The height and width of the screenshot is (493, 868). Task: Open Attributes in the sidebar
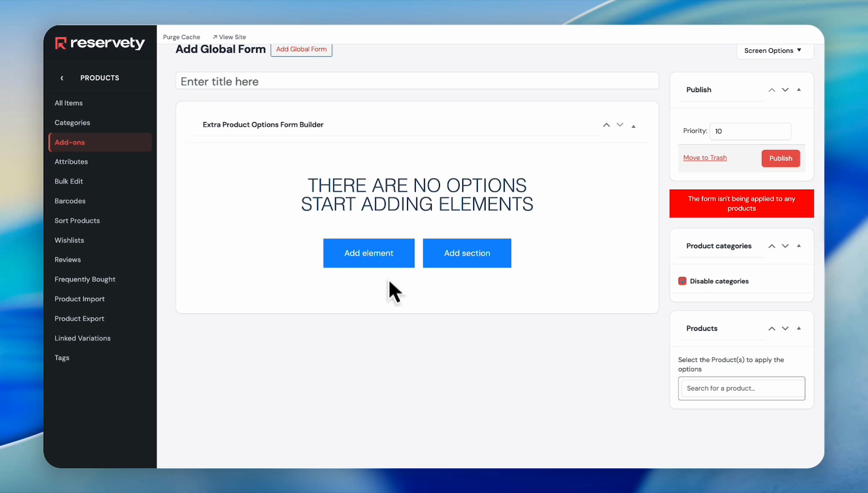pyautogui.click(x=71, y=162)
